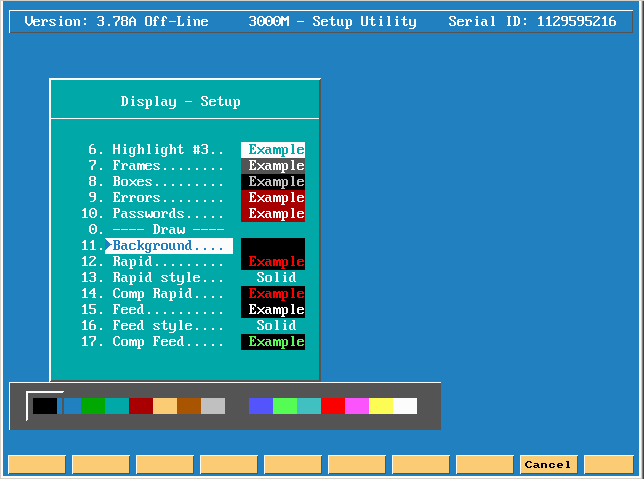Choose the bright red color swatch

point(333,406)
